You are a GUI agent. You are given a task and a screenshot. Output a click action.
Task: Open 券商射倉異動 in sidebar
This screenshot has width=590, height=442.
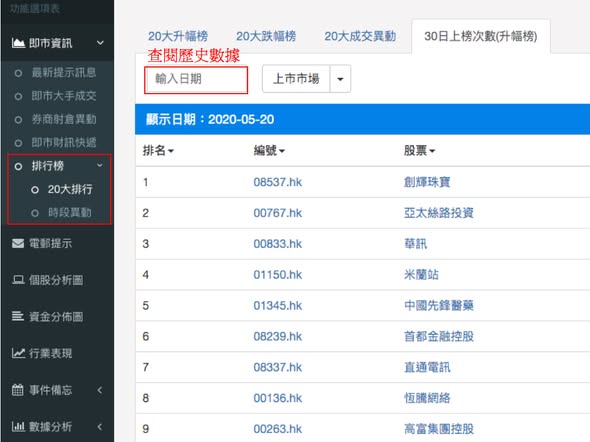click(x=64, y=119)
